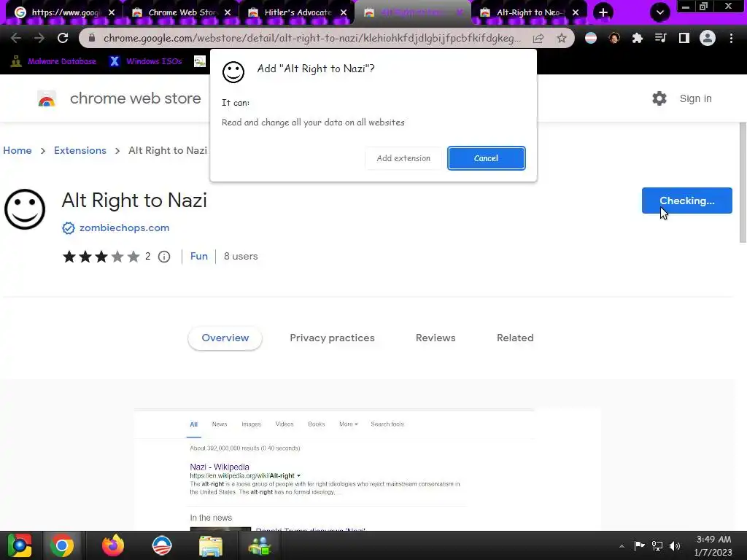Open the Obama-logo app in taskbar

(x=162, y=545)
